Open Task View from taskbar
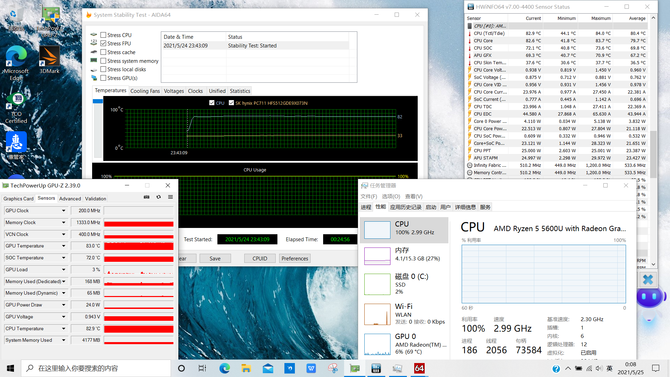Viewport: 670px width, 377px height. click(x=203, y=368)
